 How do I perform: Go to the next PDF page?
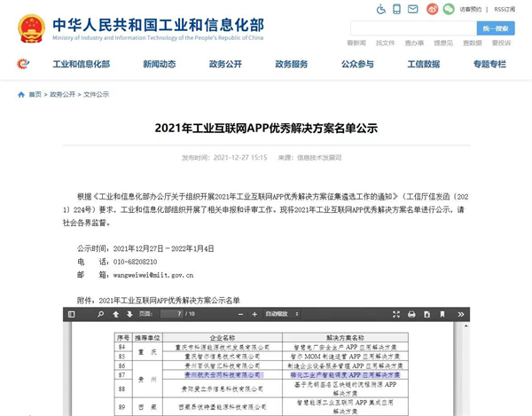coord(129,314)
